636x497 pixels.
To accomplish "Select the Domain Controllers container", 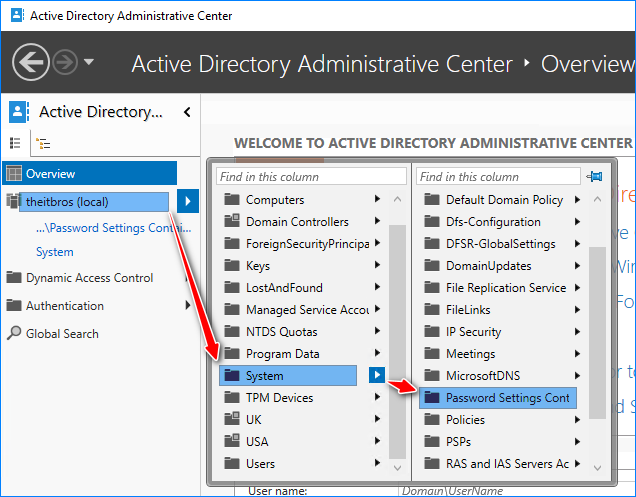I will (297, 222).
